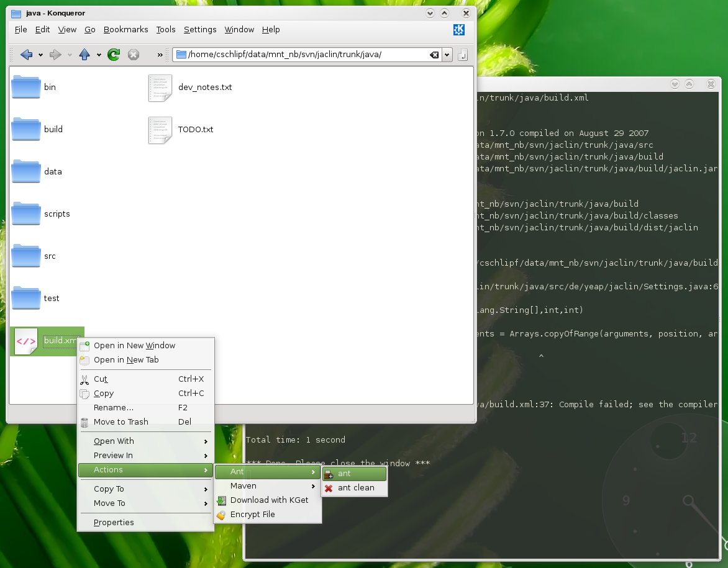Expand the Move To submenu
Viewport: 728px width, 568px height.
point(145,503)
